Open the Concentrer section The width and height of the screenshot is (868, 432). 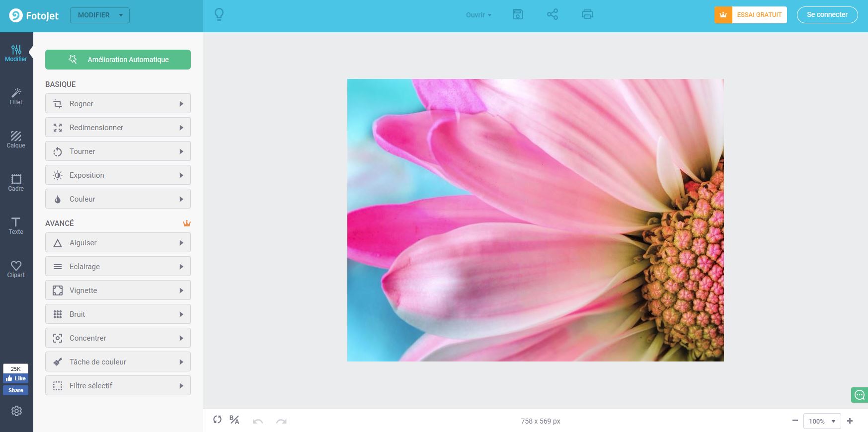click(118, 338)
